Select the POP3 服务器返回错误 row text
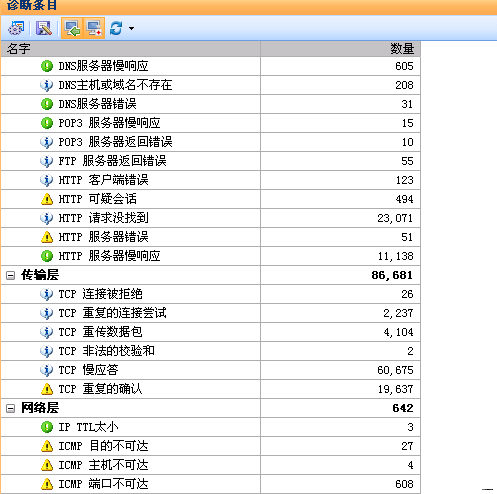Image resolution: width=497 pixels, height=494 pixels. [115, 142]
